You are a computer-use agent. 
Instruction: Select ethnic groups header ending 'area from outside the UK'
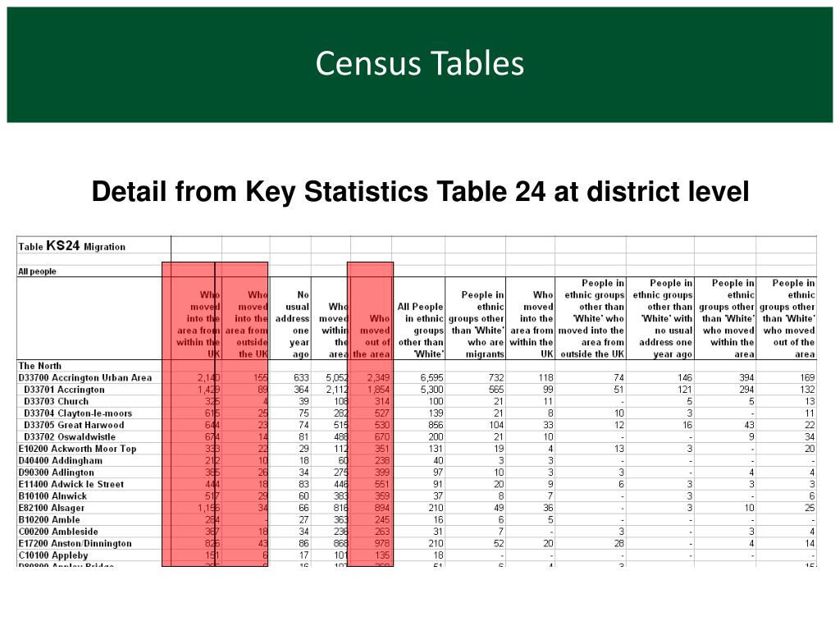[591, 318]
